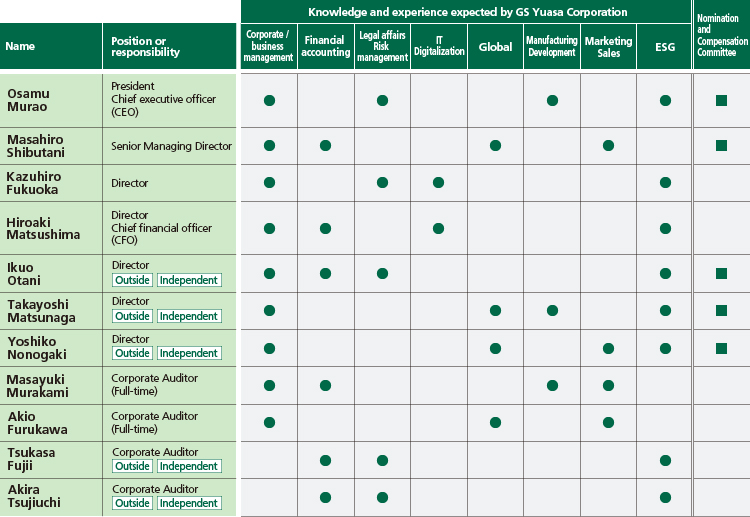This screenshot has height=517, width=750.
Task: Click Akira Tsujiuchi's Legal affairs dot
Action: [x=382, y=497]
